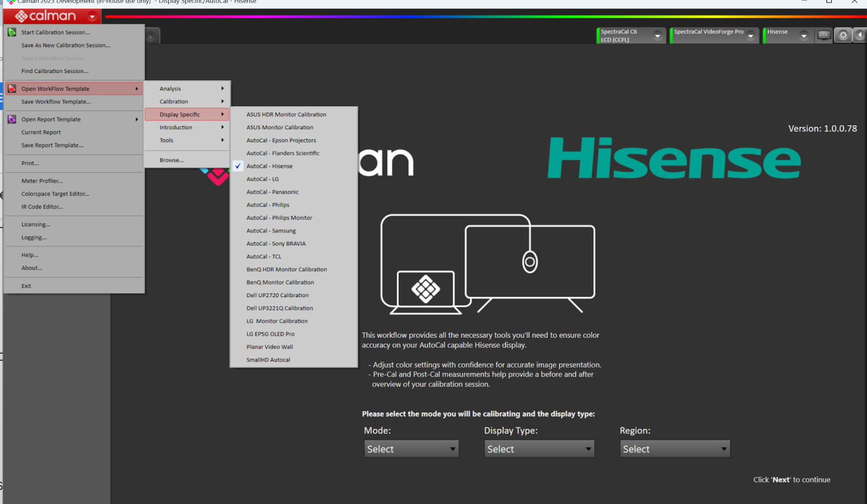The height and width of the screenshot is (504, 867).
Task: Select AutoCal - Epson Projectors workflow
Action: point(294,141)
